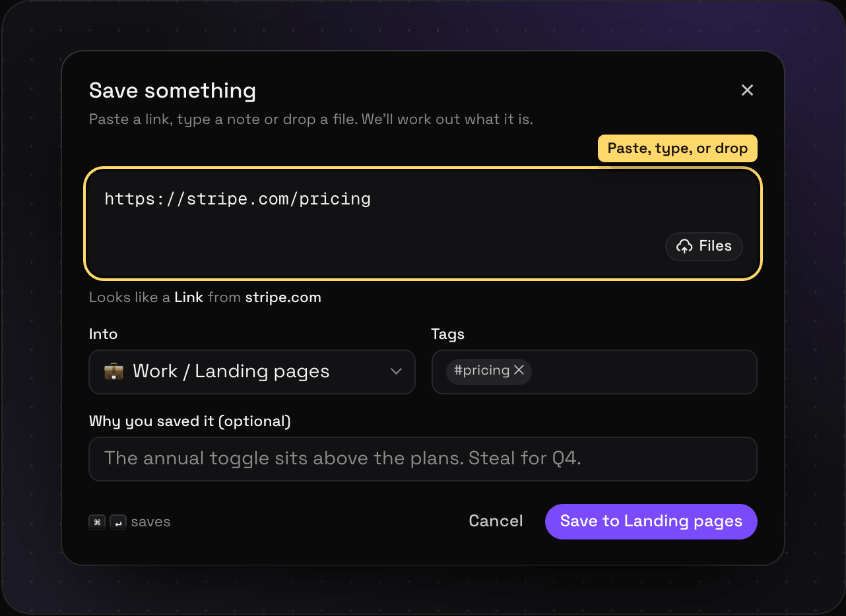846x616 pixels.
Task: Click into the stripe.com/pricing paste field
Action: coord(423,223)
